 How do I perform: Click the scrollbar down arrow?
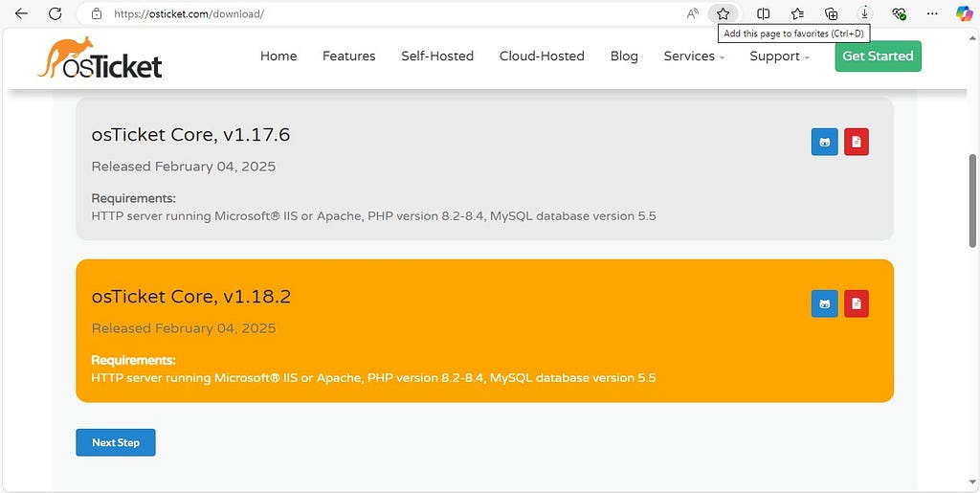(x=972, y=482)
